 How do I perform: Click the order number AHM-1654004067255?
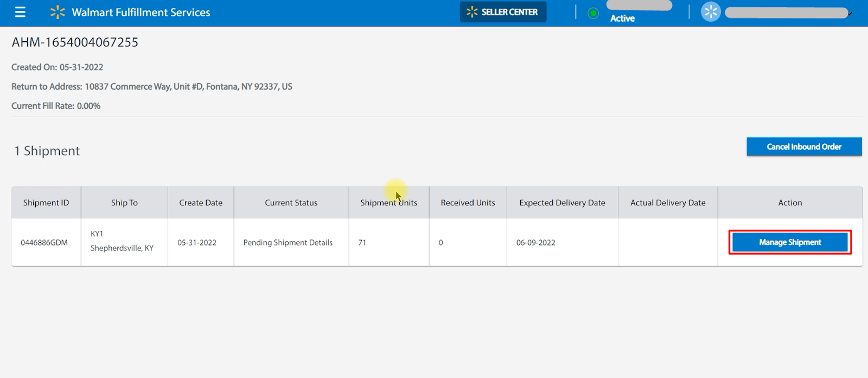coord(75,42)
